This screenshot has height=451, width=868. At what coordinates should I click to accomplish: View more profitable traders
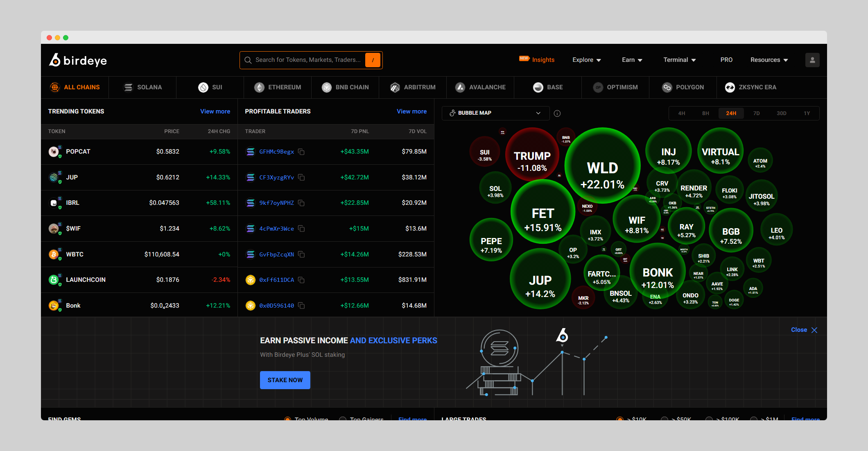[x=411, y=111]
